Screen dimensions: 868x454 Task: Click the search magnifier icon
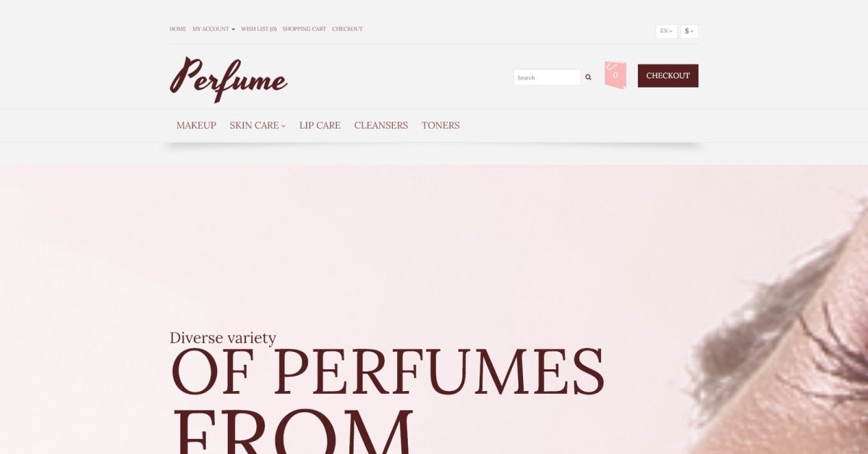588,77
